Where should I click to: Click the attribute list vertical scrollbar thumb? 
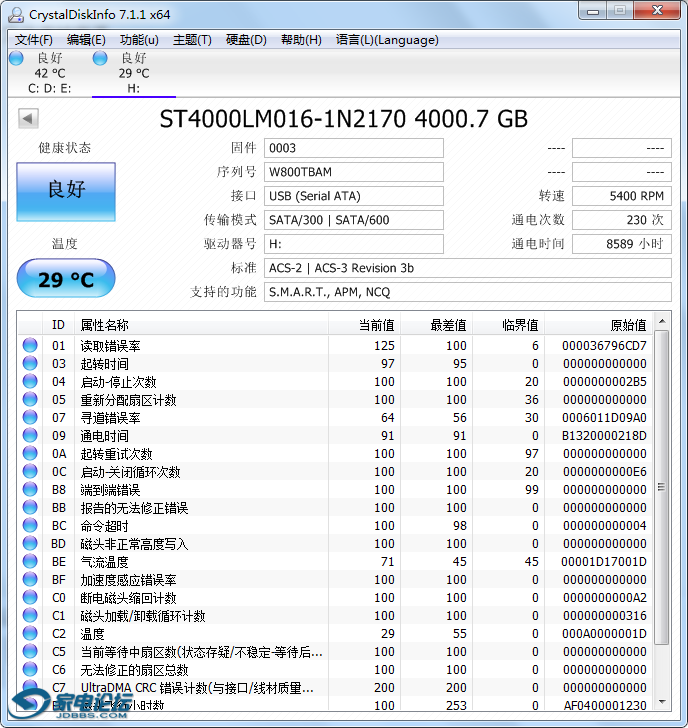tap(662, 488)
